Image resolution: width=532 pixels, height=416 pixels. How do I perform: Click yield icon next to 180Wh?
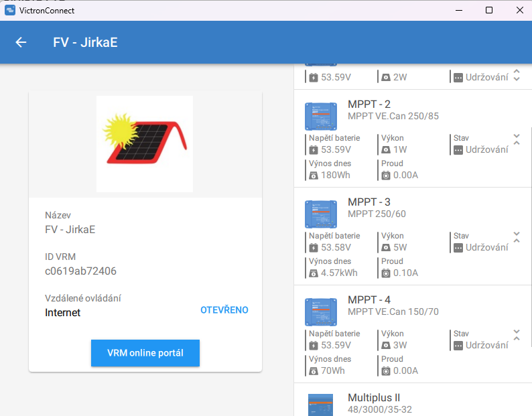tap(314, 176)
